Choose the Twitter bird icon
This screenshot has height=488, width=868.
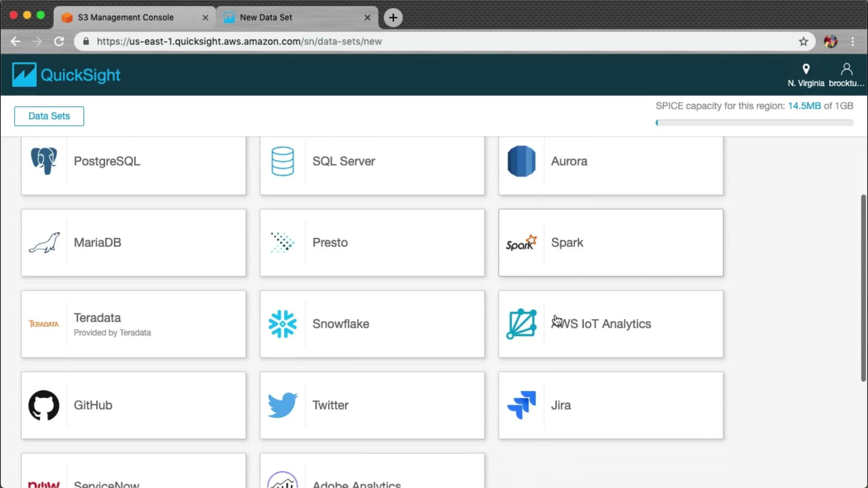click(283, 405)
